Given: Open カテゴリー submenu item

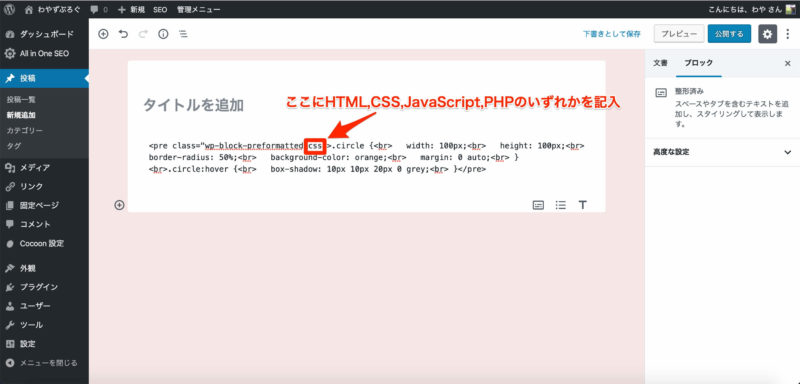Looking at the screenshot, I should click(24, 131).
